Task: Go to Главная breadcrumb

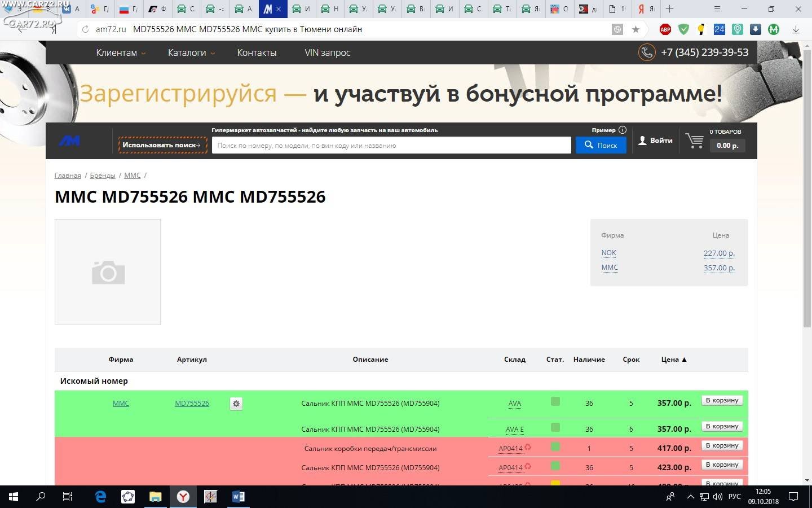Action: [x=68, y=176]
